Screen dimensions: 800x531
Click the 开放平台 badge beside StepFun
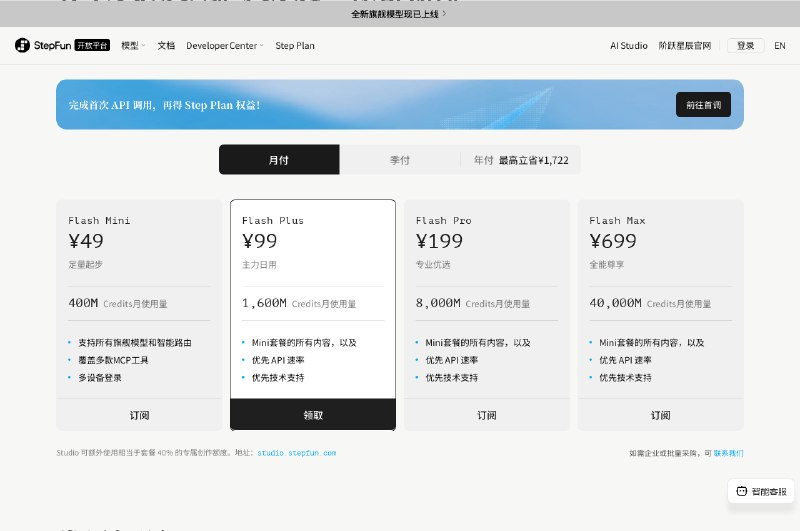[92, 45]
